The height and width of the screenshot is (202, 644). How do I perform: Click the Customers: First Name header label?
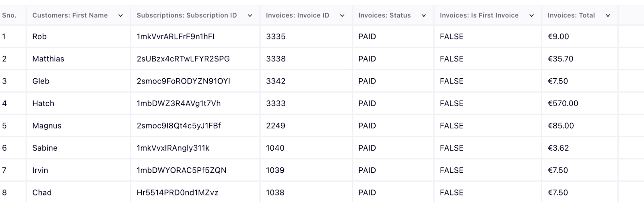[x=70, y=16]
